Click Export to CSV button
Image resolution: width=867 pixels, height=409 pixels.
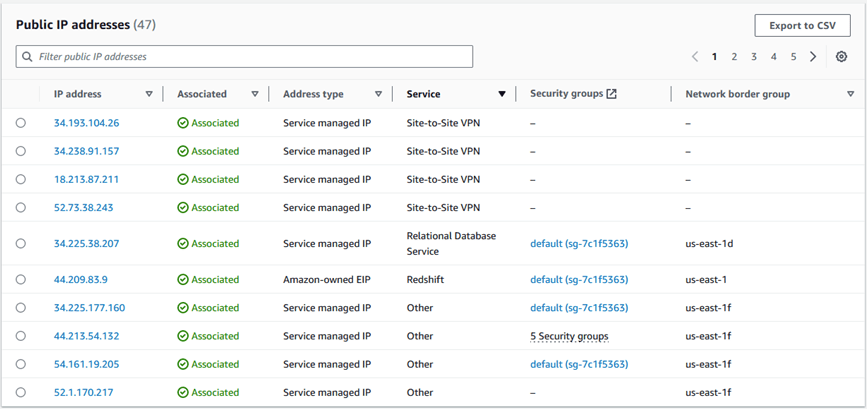[x=802, y=25]
